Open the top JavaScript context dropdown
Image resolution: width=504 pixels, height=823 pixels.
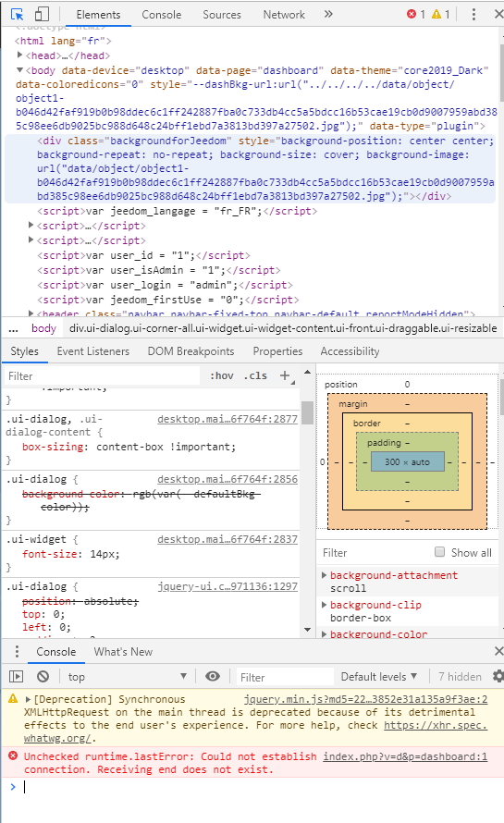click(127, 677)
